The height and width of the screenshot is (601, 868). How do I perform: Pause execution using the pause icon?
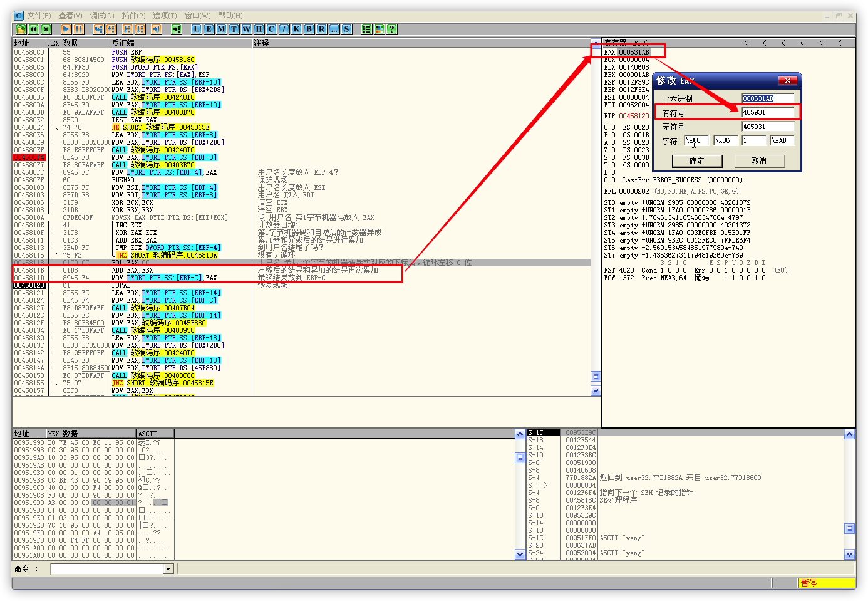point(78,29)
